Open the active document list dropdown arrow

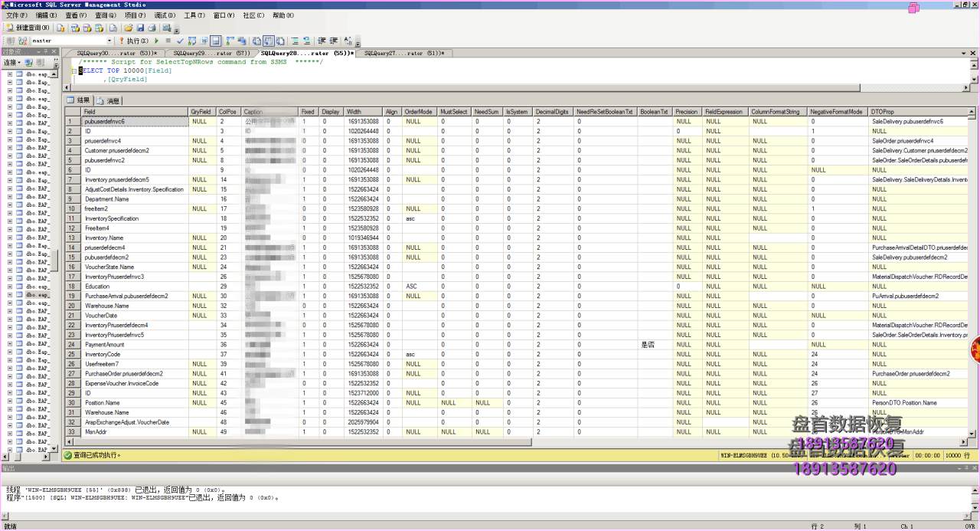[x=965, y=54]
